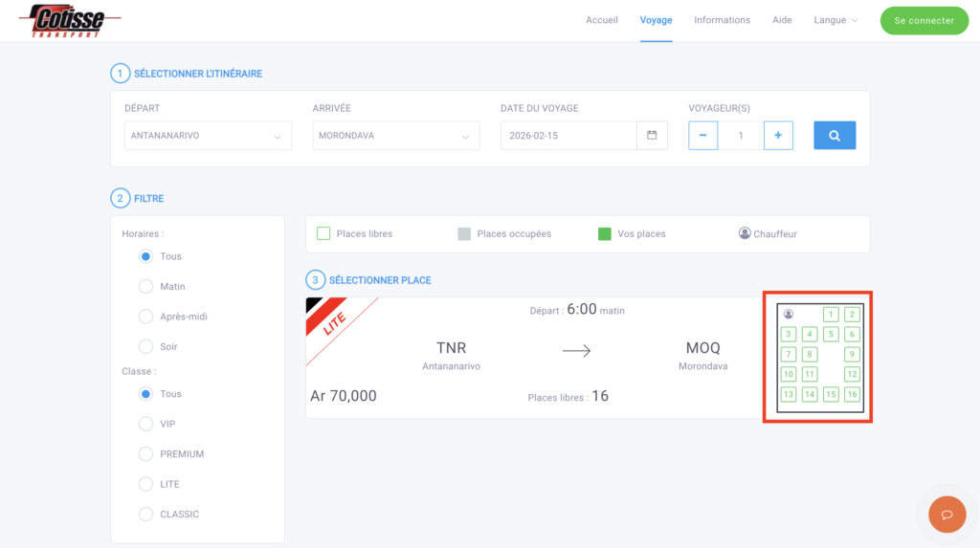Click the magnifier search button
The height and width of the screenshot is (548, 980).
(x=835, y=136)
